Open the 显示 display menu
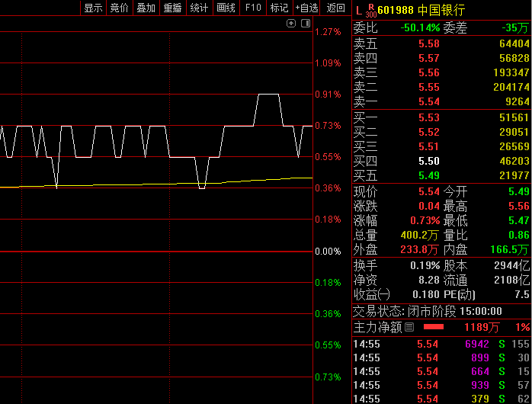This screenshot has width=532, height=404. [x=93, y=8]
